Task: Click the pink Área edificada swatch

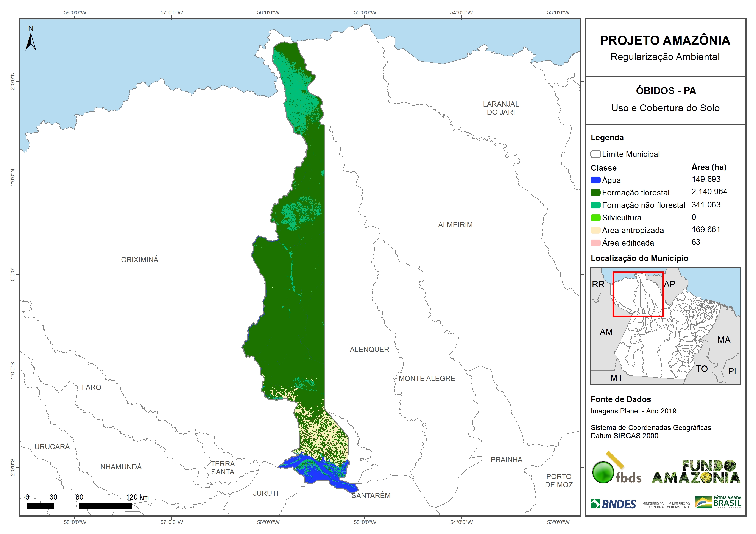Action: pyautogui.click(x=595, y=243)
